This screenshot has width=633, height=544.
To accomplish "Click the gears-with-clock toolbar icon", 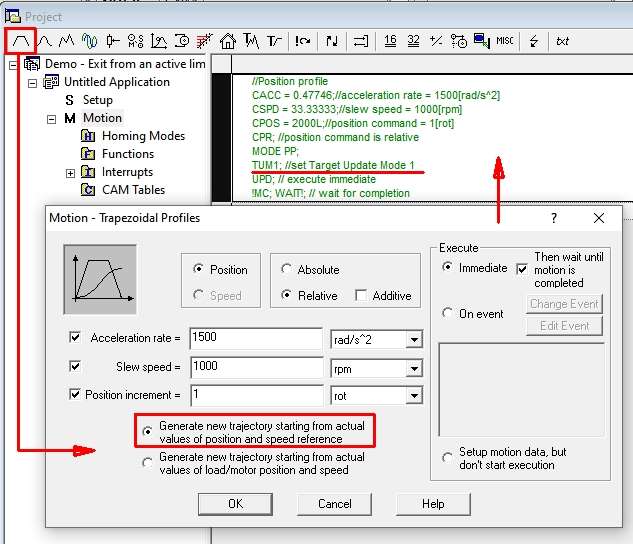I will [x=459, y=41].
